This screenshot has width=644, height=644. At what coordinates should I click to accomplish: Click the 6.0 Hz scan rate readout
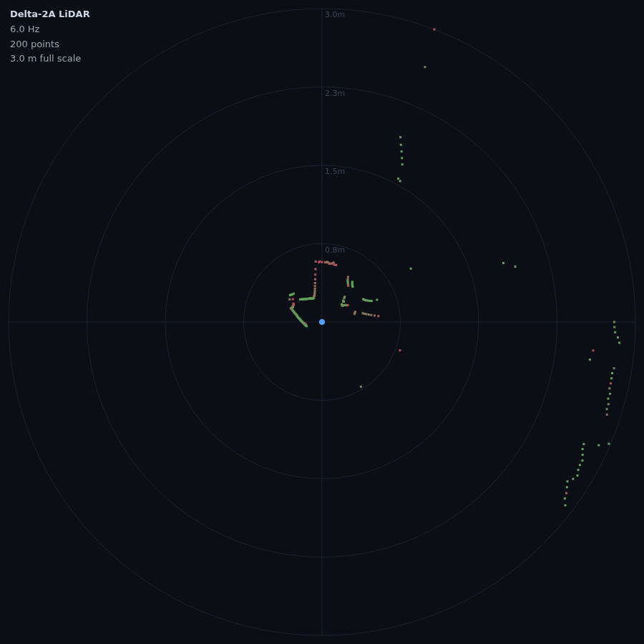[24, 29]
